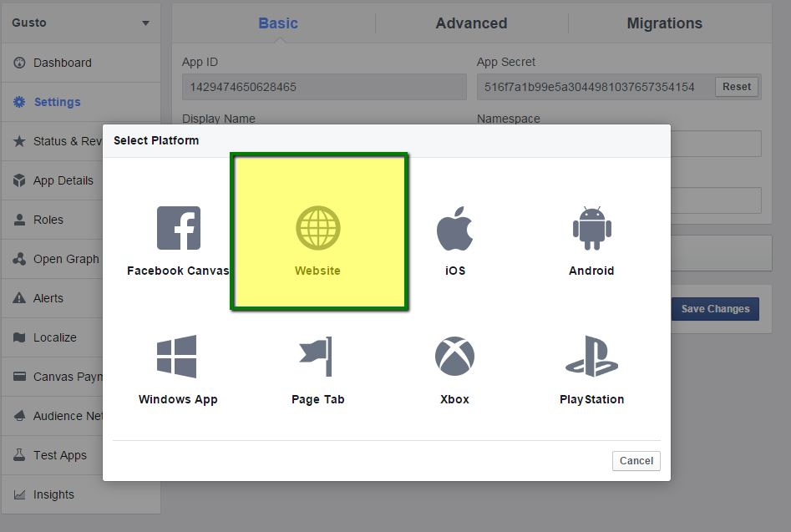This screenshot has width=791, height=532.
Task: Click the Facebook Canvas label
Action: (x=178, y=271)
